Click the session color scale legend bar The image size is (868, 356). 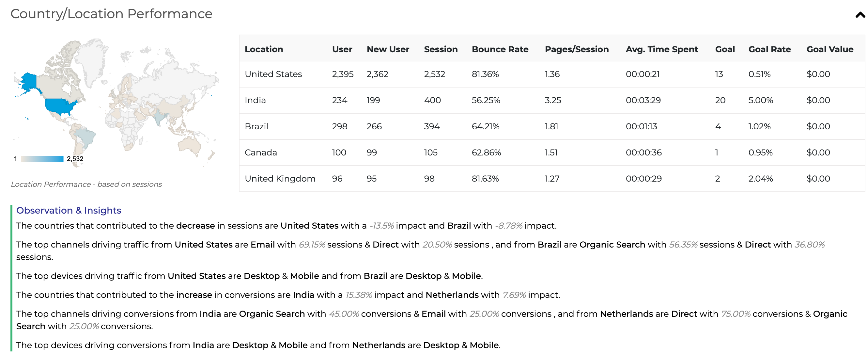click(x=42, y=159)
